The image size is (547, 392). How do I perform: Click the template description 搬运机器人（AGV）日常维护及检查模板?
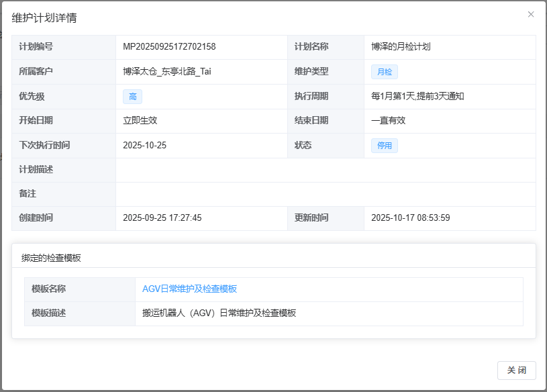click(x=219, y=313)
